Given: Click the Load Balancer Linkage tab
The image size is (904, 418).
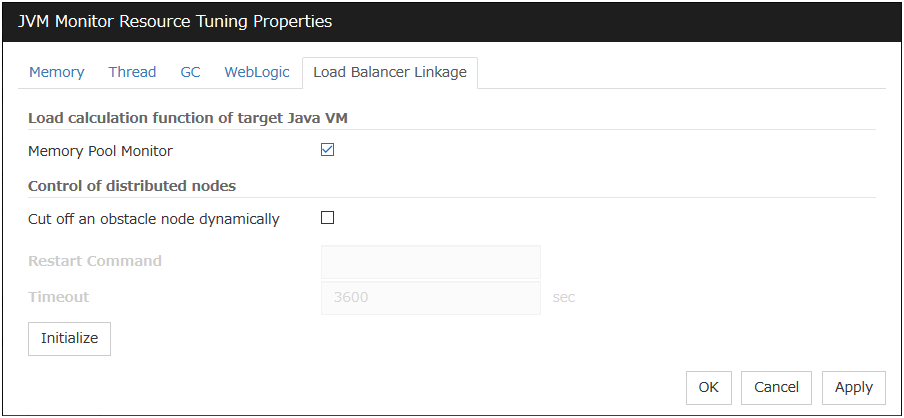Looking at the screenshot, I should tap(389, 72).
